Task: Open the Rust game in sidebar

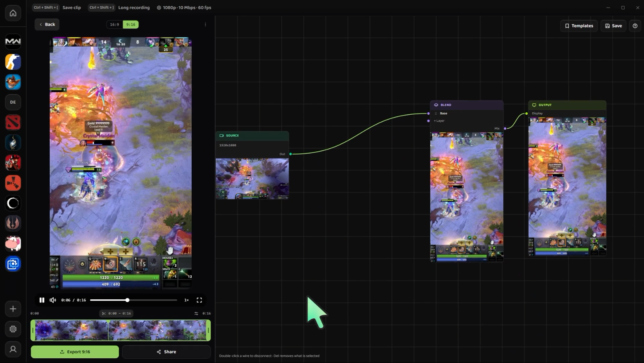Action: pyautogui.click(x=13, y=183)
